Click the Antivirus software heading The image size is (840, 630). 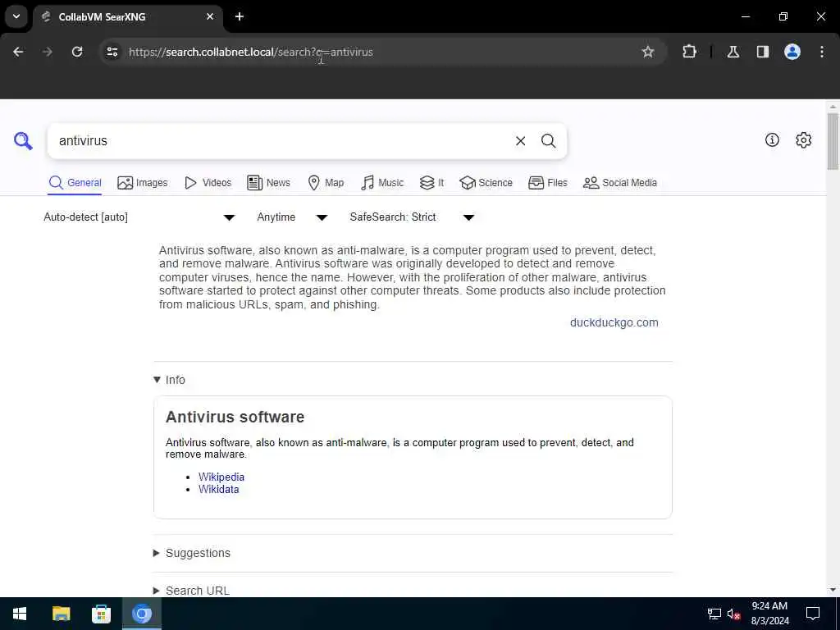235,417
